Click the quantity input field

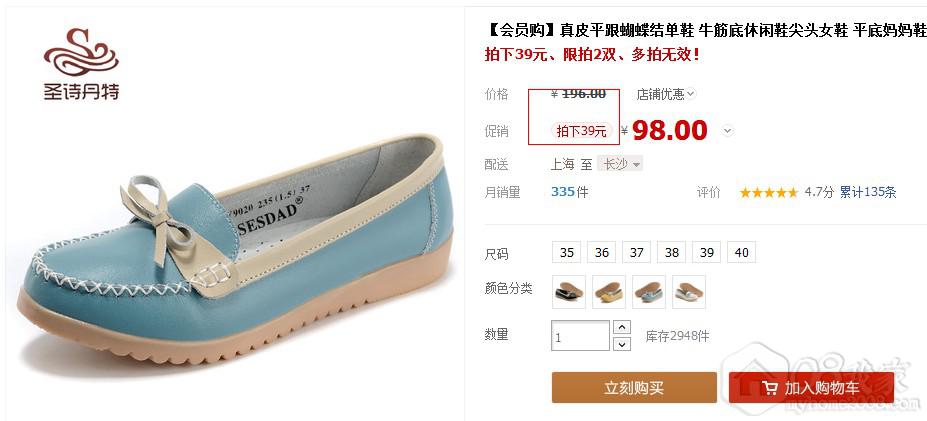point(581,335)
